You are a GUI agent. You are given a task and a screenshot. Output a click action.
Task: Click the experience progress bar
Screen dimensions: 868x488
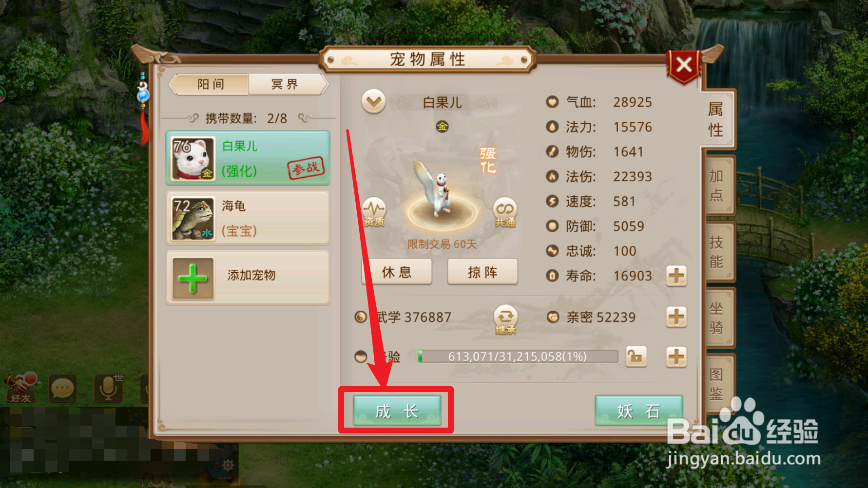point(518,357)
